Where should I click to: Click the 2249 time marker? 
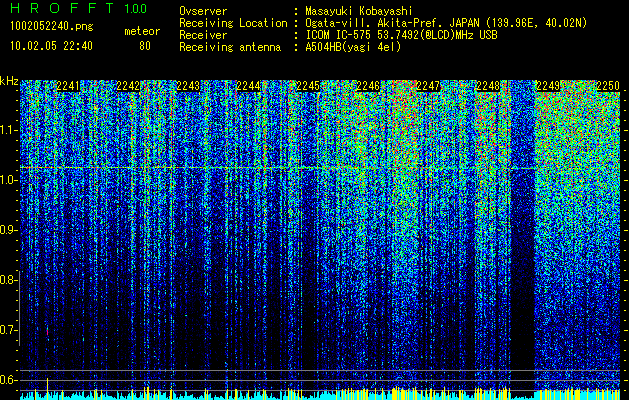548,86
